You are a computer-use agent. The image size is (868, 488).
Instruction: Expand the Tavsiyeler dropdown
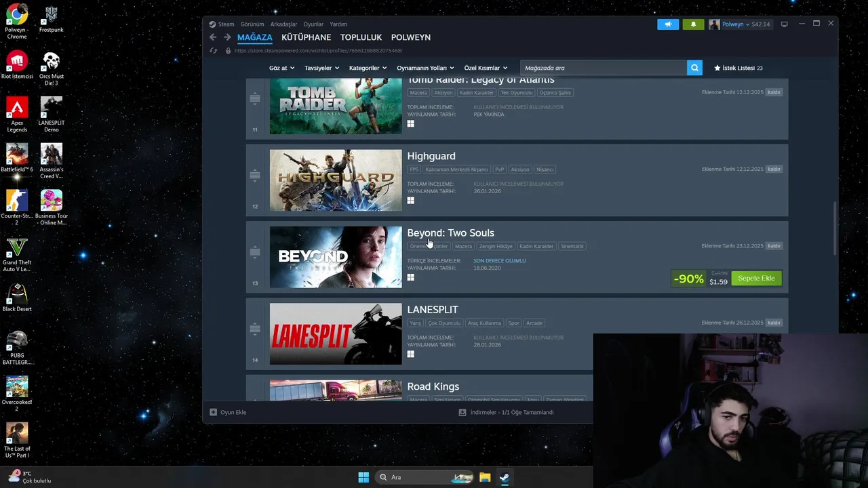(321, 68)
